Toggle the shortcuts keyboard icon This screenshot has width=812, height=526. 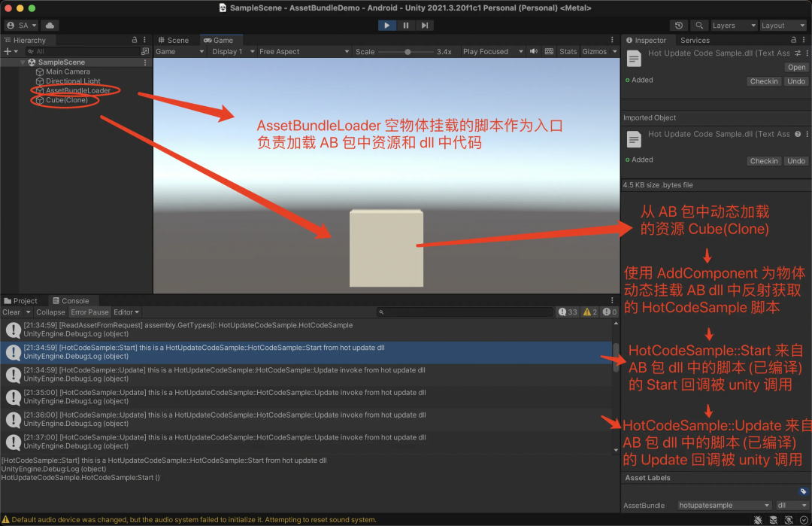click(x=549, y=51)
